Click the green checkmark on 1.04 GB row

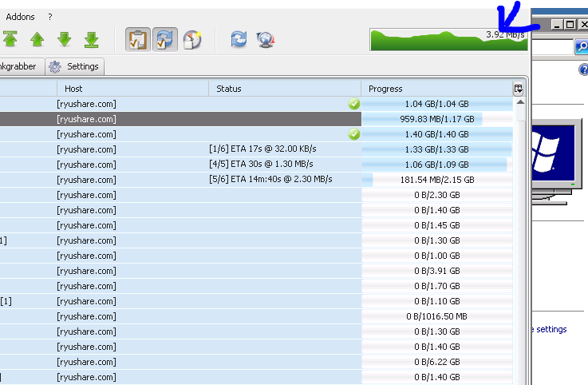[x=353, y=104]
